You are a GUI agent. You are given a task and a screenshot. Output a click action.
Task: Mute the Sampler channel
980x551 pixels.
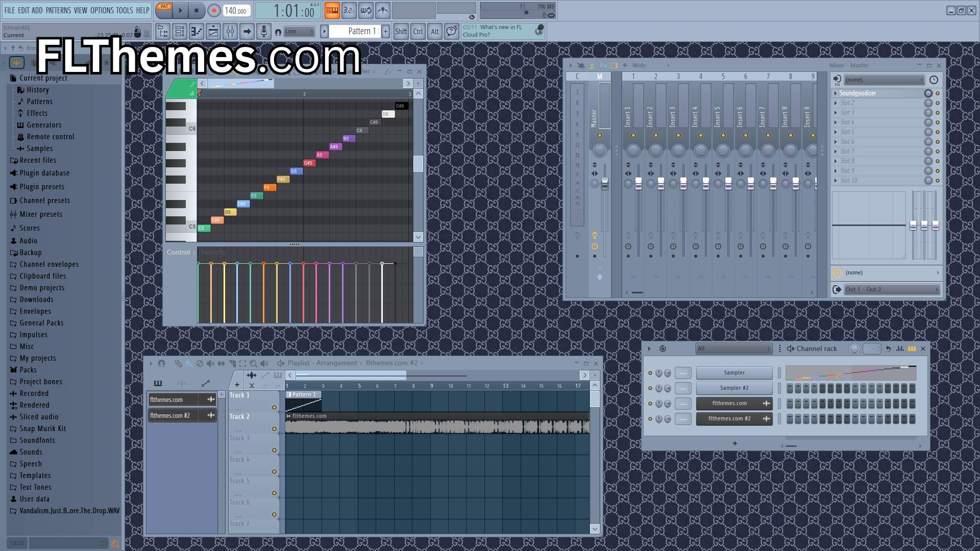point(650,373)
